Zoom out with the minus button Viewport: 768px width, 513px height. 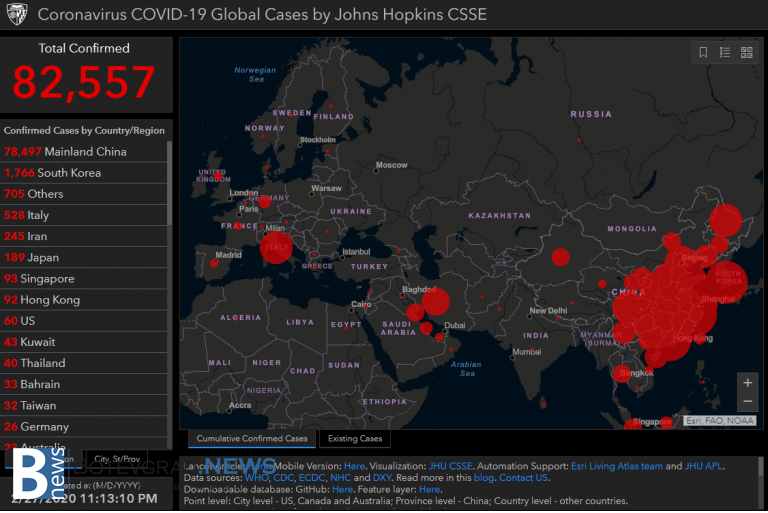point(746,402)
